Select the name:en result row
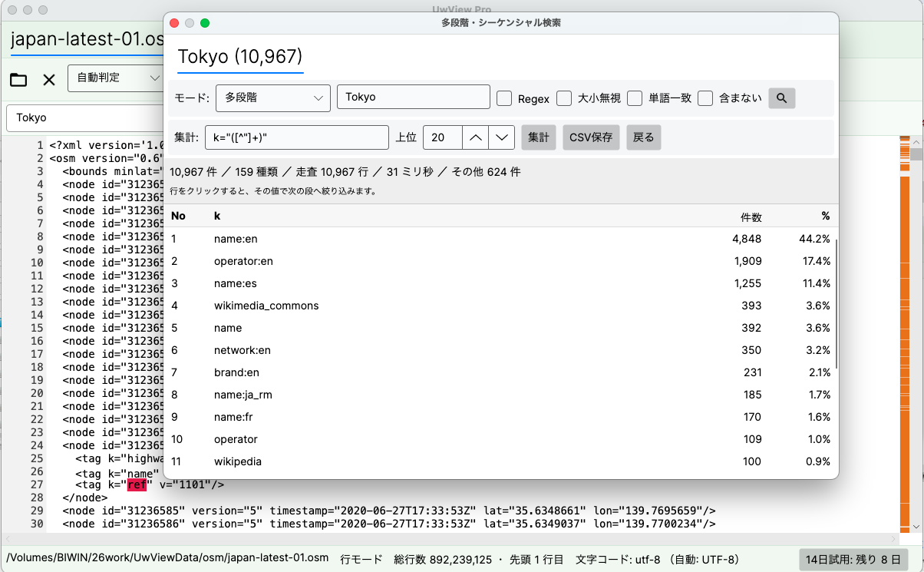The width and height of the screenshot is (924, 572). pyautogui.click(x=500, y=239)
